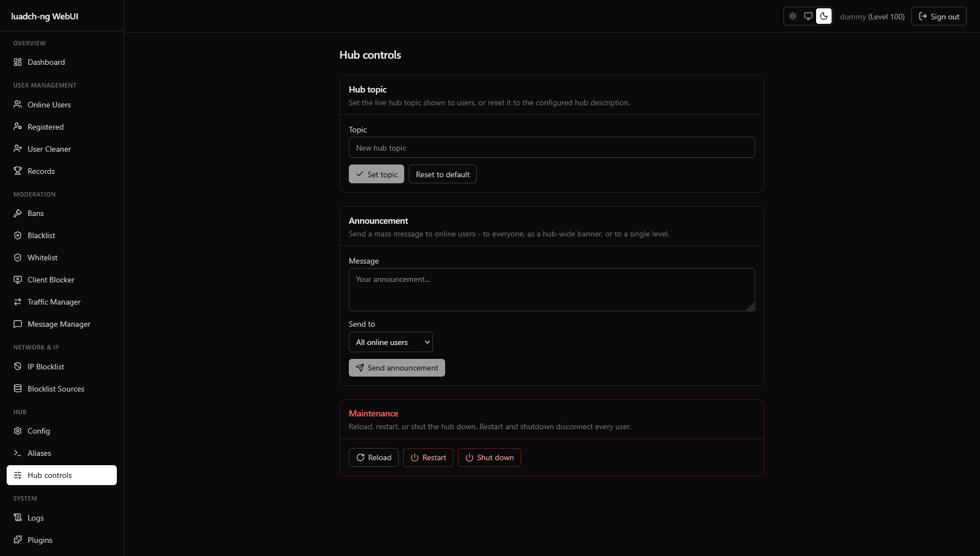
Task: Click the Hub controls sliders icon
Action: (x=18, y=475)
